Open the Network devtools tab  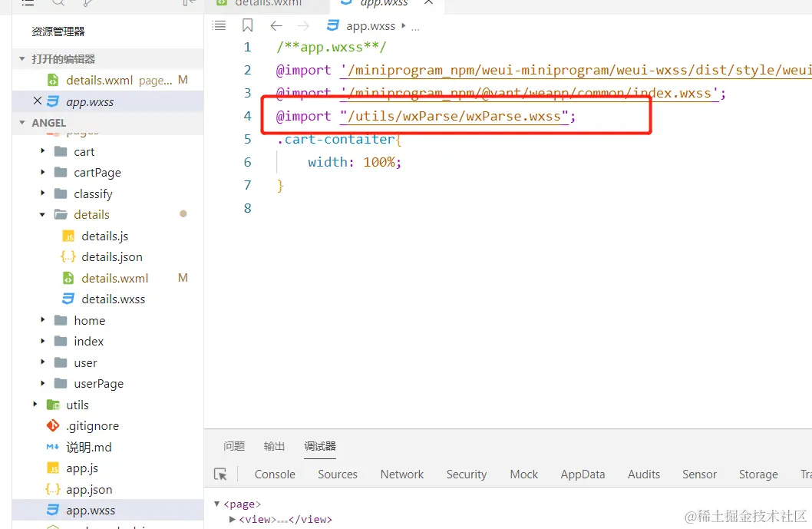(402, 474)
